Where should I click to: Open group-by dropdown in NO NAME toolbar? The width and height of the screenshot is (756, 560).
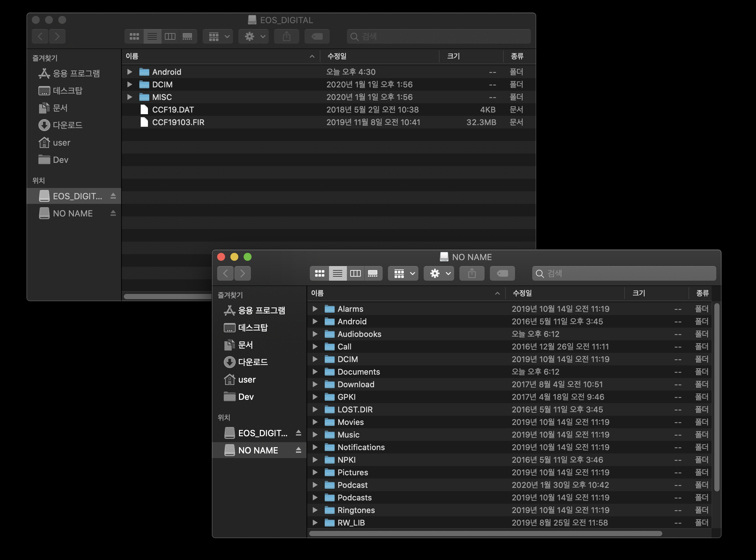403,273
